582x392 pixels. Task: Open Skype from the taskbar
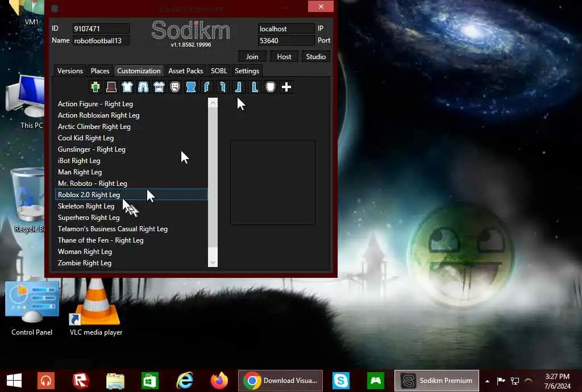(x=341, y=381)
